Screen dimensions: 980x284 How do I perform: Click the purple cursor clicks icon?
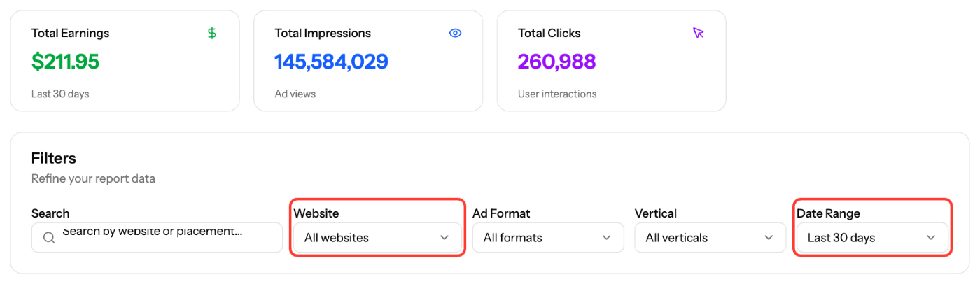[x=698, y=33]
